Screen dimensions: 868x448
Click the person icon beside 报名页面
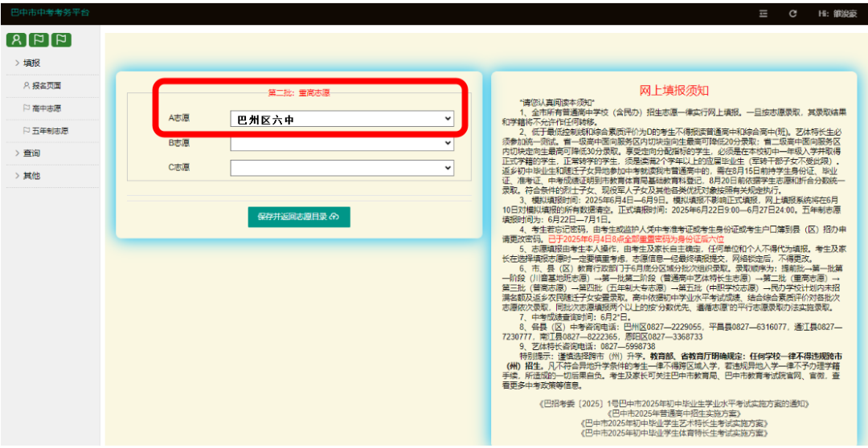pos(27,86)
